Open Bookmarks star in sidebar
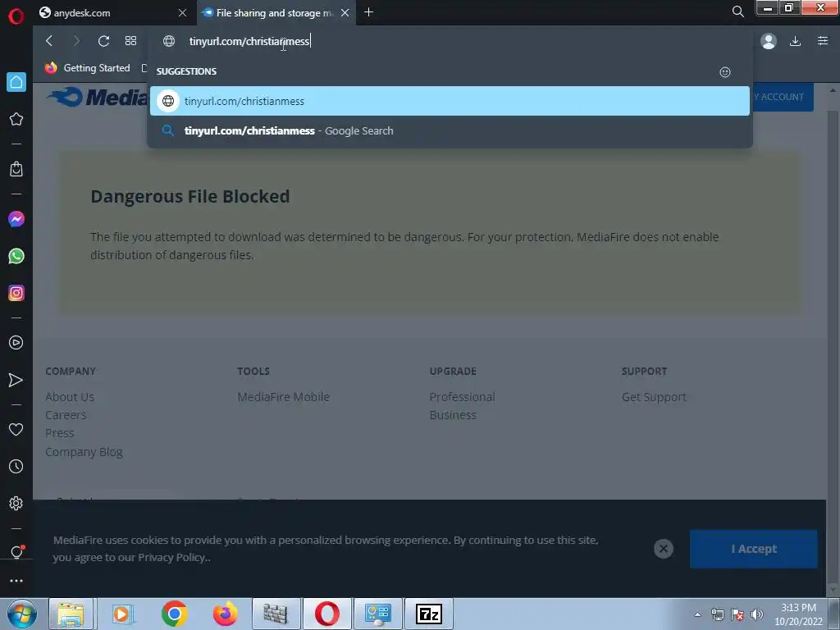 coord(16,119)
